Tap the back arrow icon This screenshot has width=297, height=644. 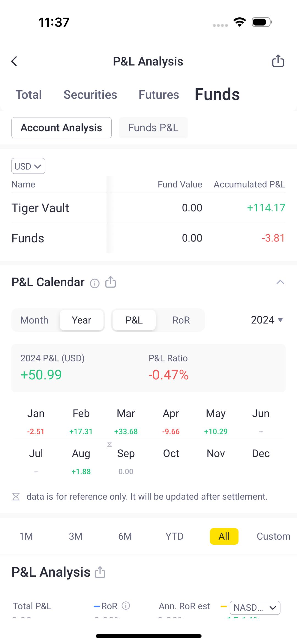click(x=14, y=61)
